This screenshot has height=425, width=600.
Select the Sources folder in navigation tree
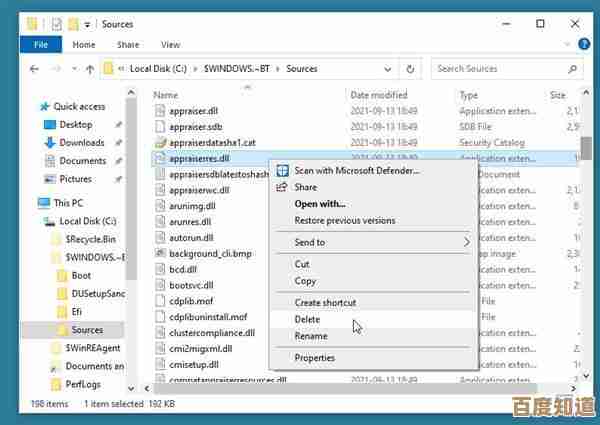tap(87, 330)
